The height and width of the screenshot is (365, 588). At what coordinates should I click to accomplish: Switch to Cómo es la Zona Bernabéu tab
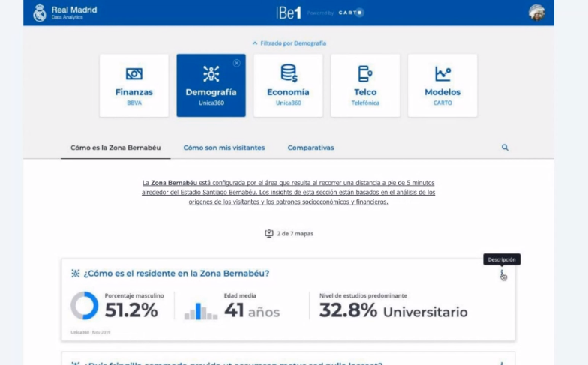[x=115, y=148]
